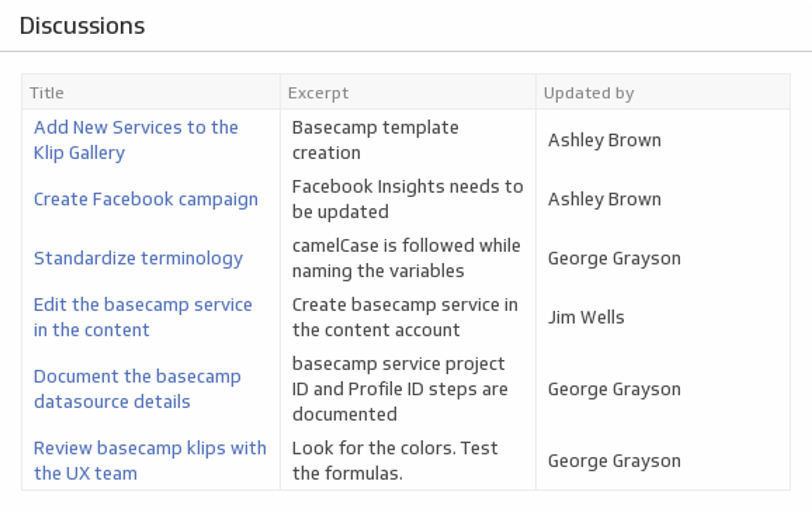Click Ashley Brown in the Klip Gallery row
Image resolution: width=812 pixels, height=512 pixels.
click(x=604, y=140)
